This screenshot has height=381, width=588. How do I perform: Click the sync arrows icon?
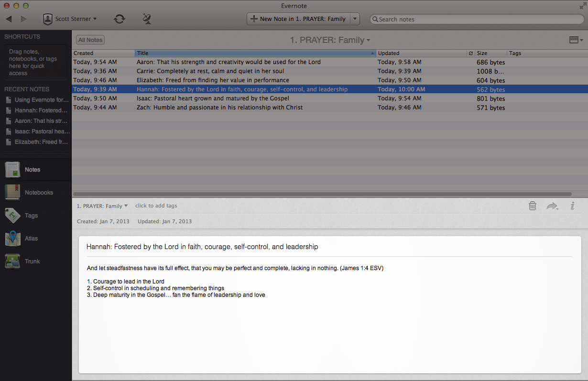[120, 19]
